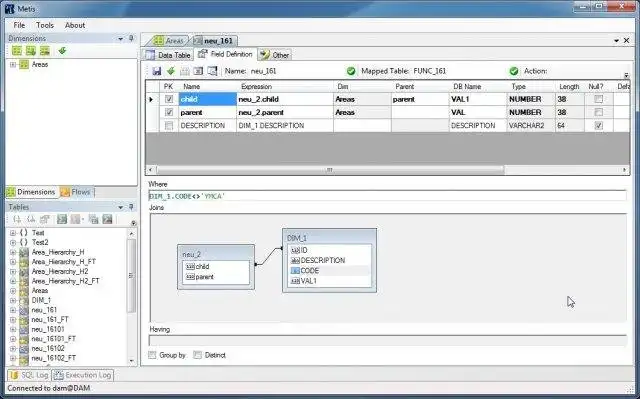Expand the Test2 table node
Image resolution: width=640 pixels, height=399 pixels.
point(13,242)
